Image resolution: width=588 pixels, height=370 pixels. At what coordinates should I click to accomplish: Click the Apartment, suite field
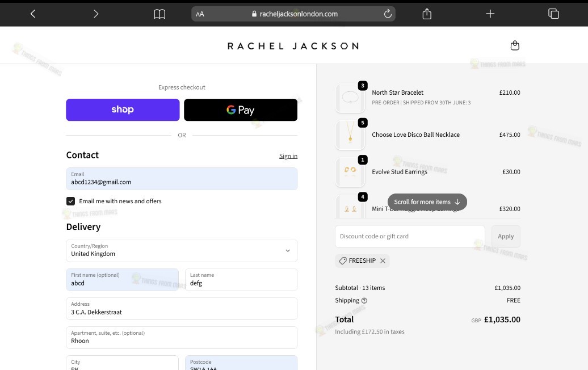coord(182,338)
